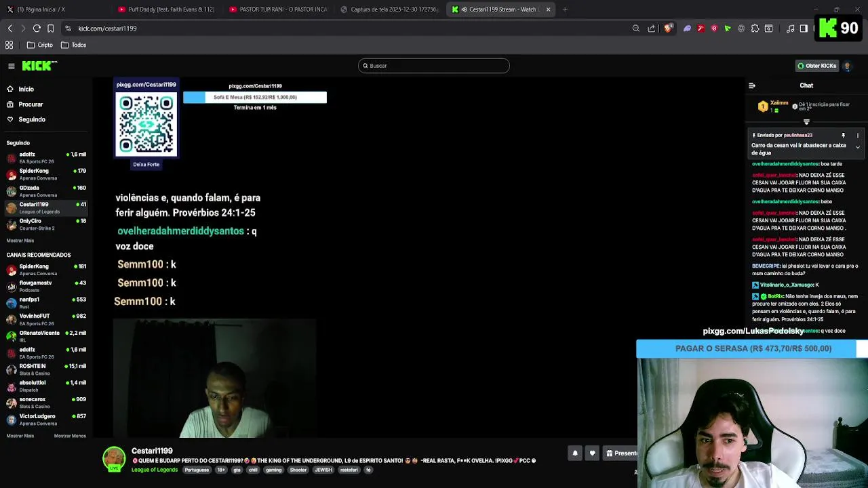Click username paulinhaaa23 in the pinned message
This screenshot has width=868, height=488.
tap(798, 136)
